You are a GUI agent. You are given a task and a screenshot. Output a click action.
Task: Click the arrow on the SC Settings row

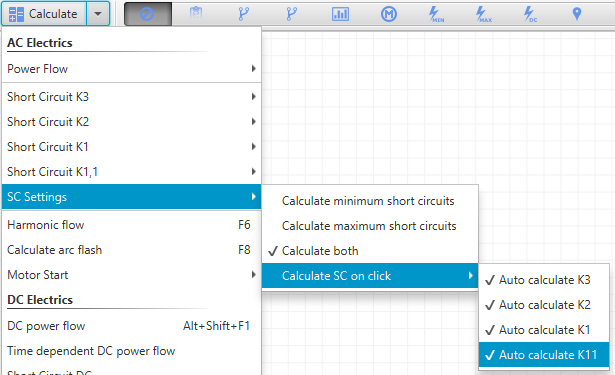coord(254,197)
